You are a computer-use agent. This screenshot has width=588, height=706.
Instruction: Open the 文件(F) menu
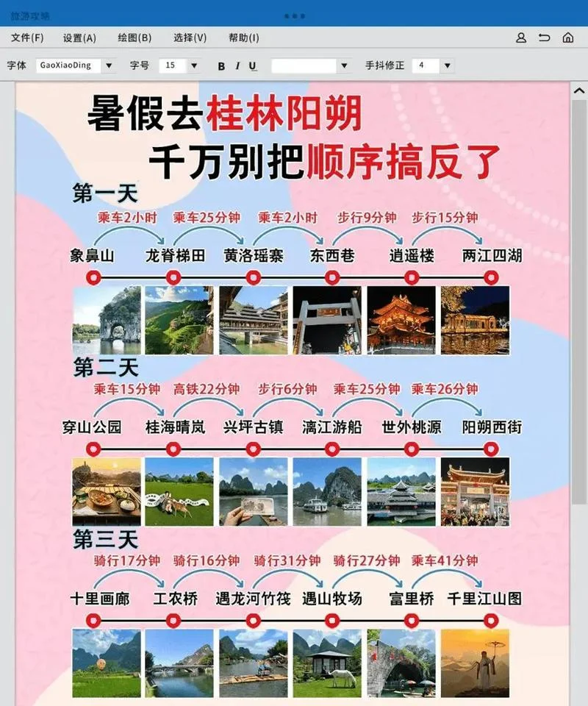27,38
